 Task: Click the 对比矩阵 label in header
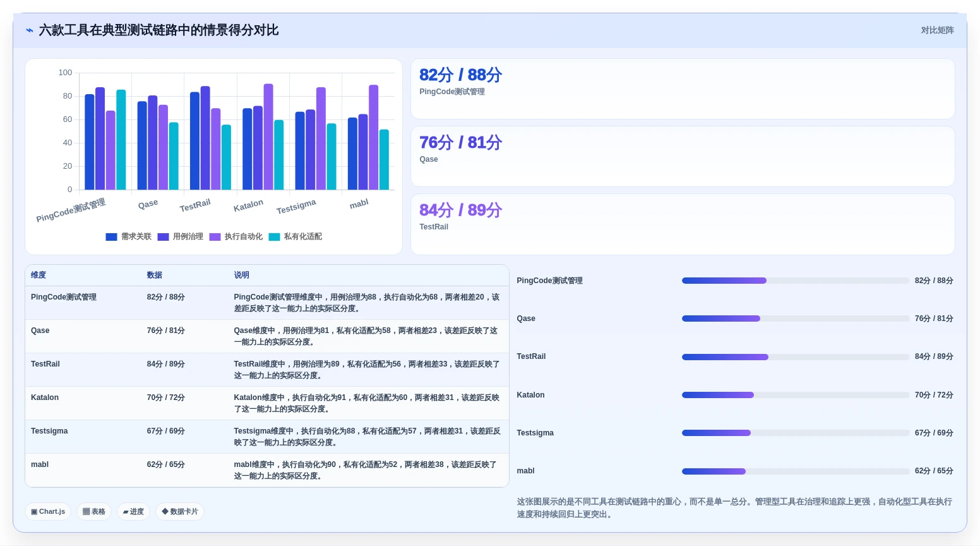(x=937, y=30)
